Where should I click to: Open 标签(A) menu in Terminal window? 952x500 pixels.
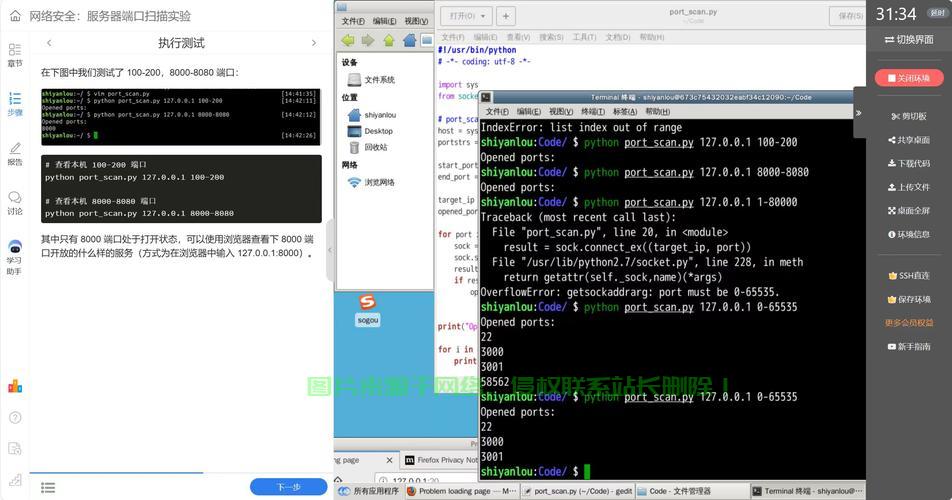coord(624,112)
